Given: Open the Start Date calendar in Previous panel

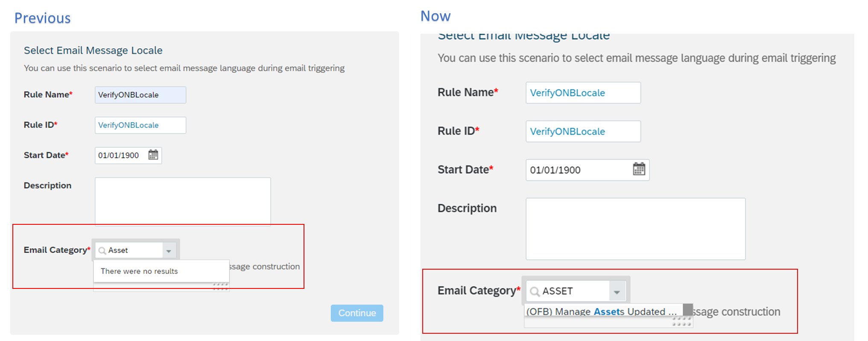Looking at the screenshot, I should tap(153, 155).
